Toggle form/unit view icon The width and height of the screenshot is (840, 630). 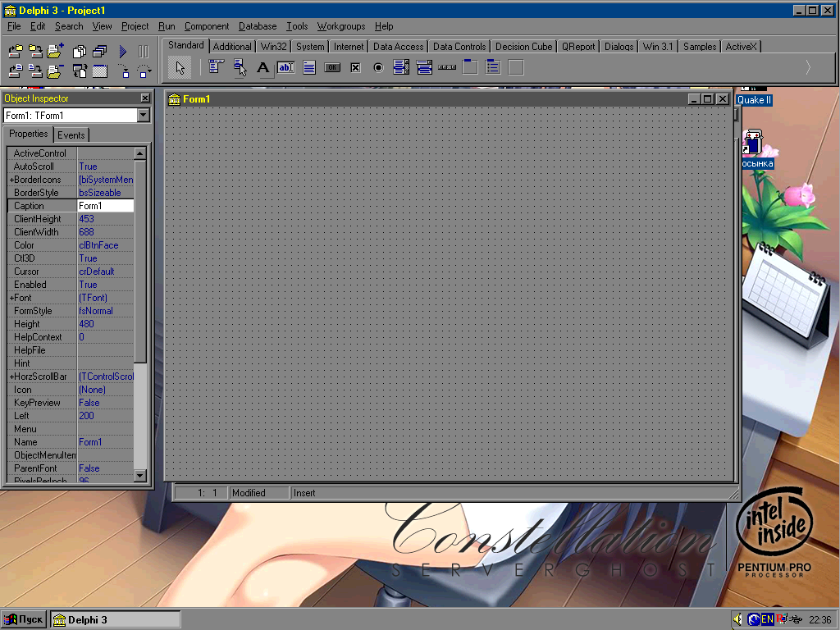click(x=80, y=71)
